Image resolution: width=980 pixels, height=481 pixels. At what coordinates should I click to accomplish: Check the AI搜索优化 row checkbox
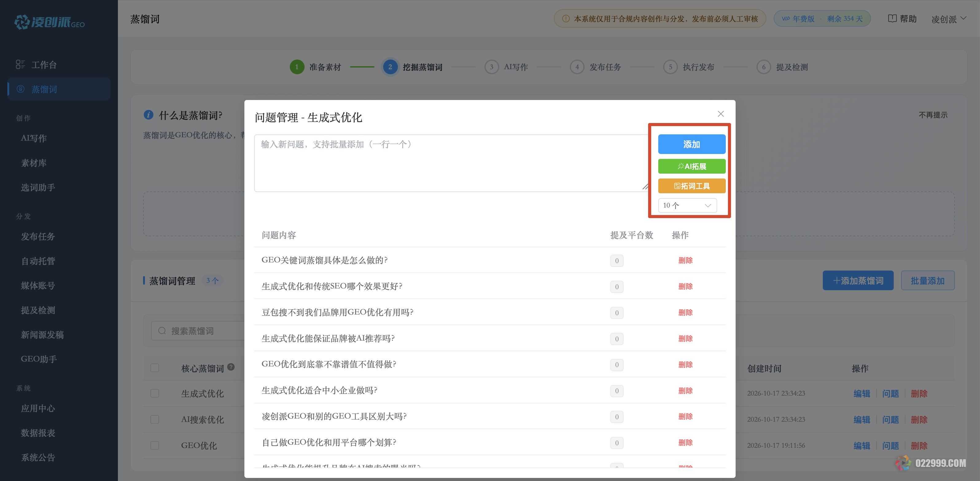tap(154, 419)
